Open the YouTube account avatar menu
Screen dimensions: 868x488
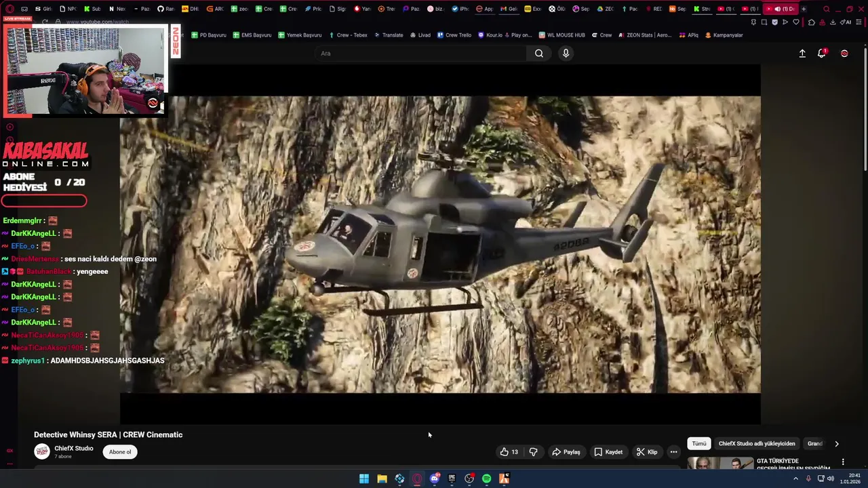pyautogui.click(x=844, y=54)
